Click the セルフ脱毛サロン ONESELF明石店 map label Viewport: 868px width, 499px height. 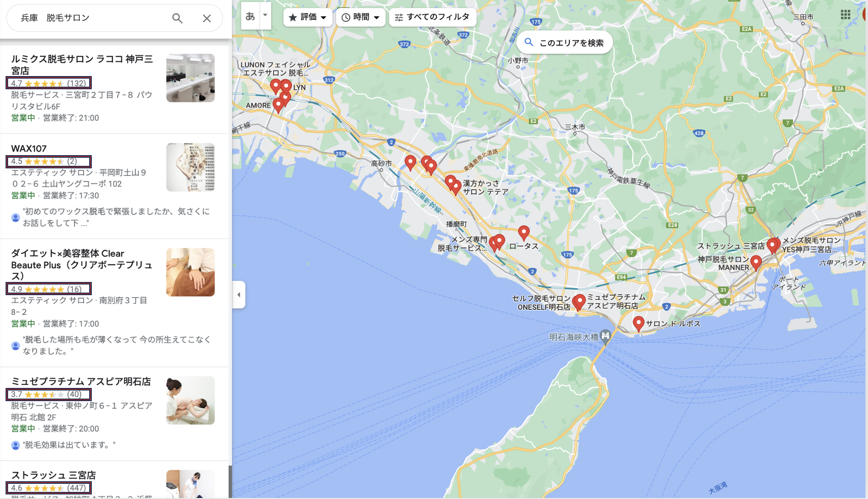tap(541, 303)
